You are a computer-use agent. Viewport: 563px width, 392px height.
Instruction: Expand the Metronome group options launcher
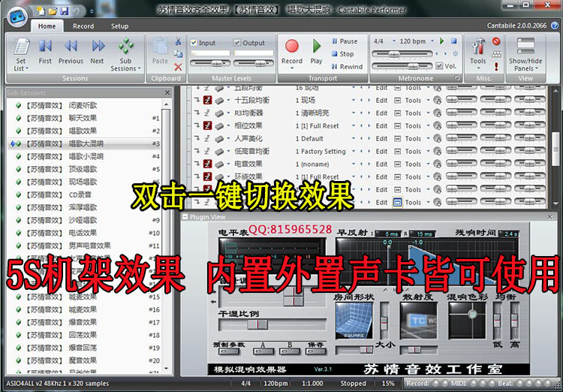[x=457, y=78]
